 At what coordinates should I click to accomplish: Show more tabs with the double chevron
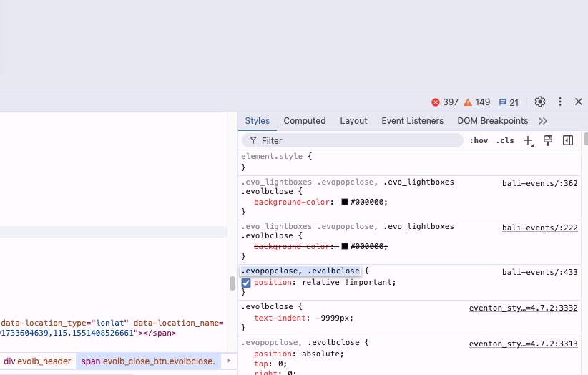(543, 121)
